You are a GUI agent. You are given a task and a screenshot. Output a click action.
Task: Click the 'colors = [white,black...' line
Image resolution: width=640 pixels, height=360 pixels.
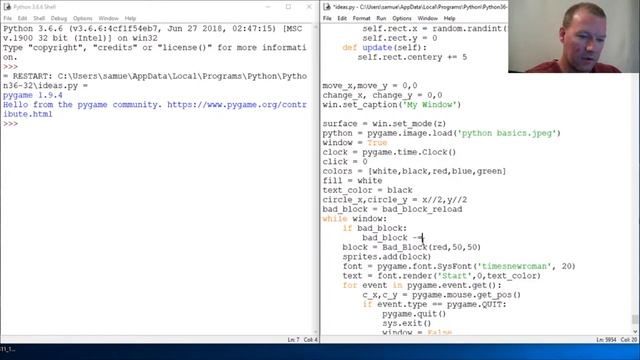pyautogui.click(x=414, y=171)
